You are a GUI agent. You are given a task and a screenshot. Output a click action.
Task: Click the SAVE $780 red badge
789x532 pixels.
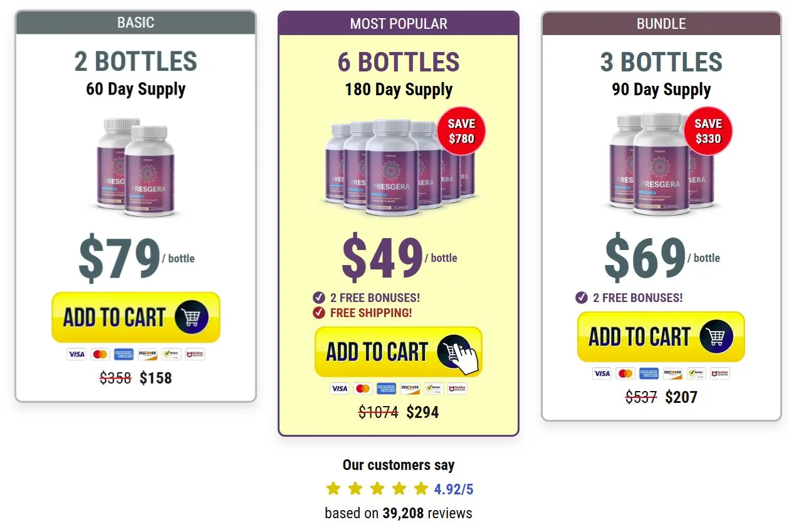coord(462,132)
